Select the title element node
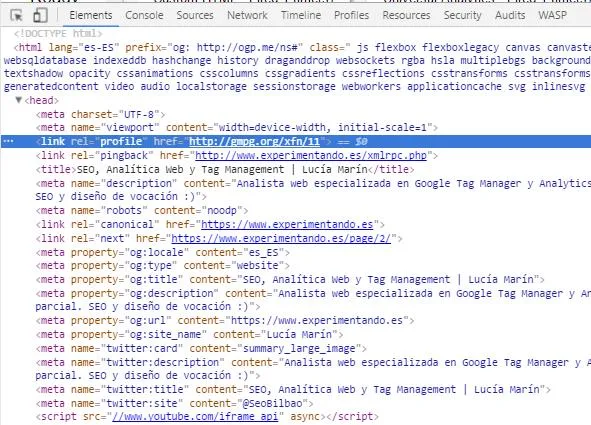The image size is (591, 425). pos(225,170)
